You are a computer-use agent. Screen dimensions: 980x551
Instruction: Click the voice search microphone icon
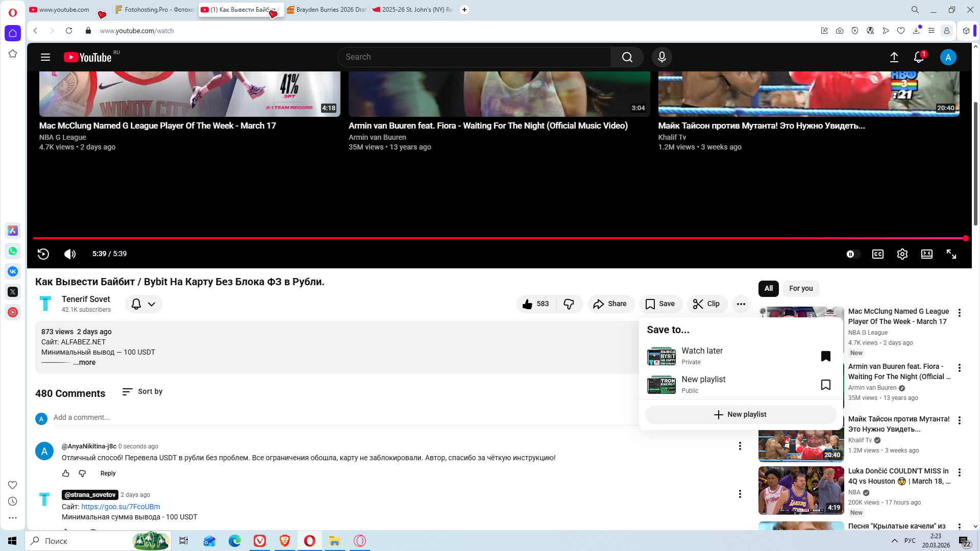661,57
